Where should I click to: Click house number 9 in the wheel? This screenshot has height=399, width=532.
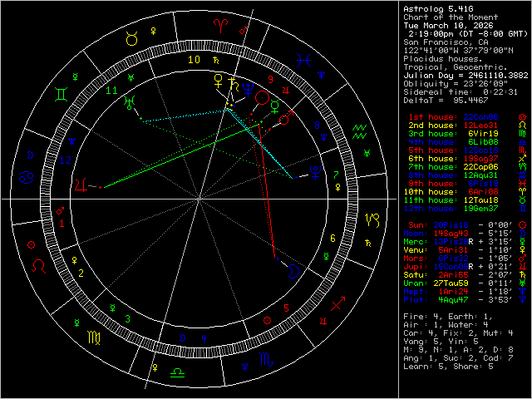pos(270,80)
